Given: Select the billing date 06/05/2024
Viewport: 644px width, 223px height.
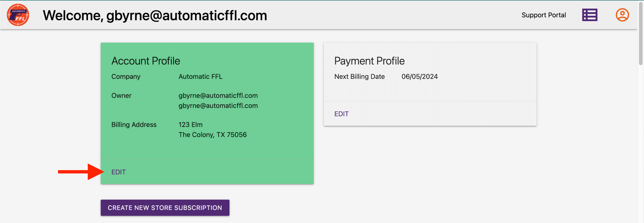Looking at the screenshot, I should [x=419, y=76].
